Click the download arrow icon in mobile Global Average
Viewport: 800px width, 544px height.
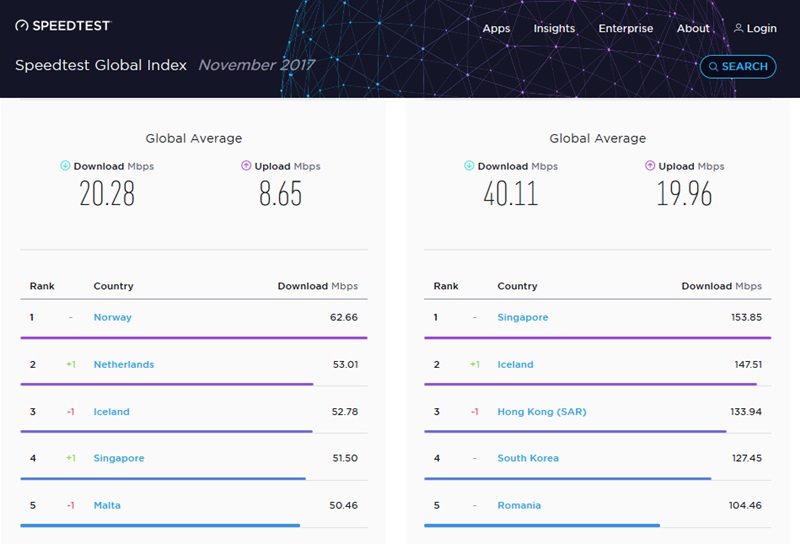65,165
